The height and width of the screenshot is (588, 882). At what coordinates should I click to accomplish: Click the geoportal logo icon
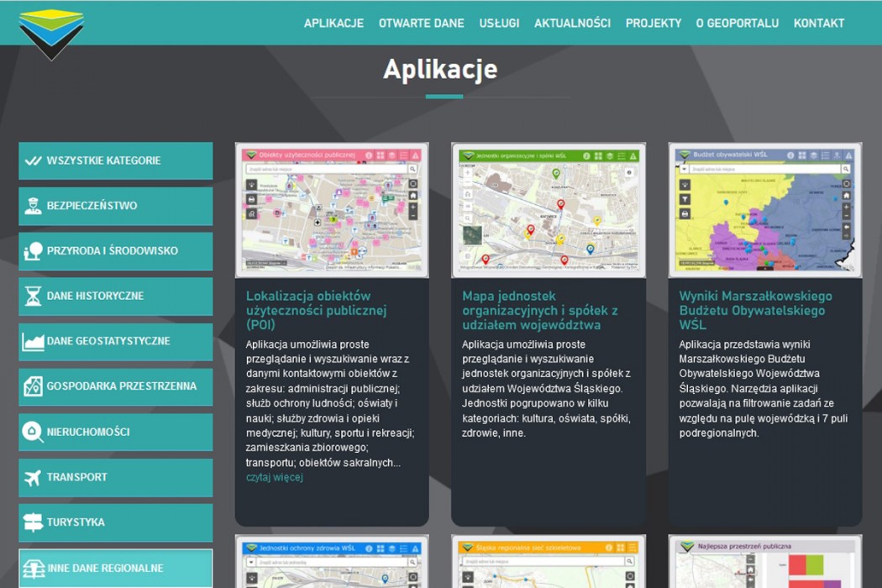click(51, 34)
